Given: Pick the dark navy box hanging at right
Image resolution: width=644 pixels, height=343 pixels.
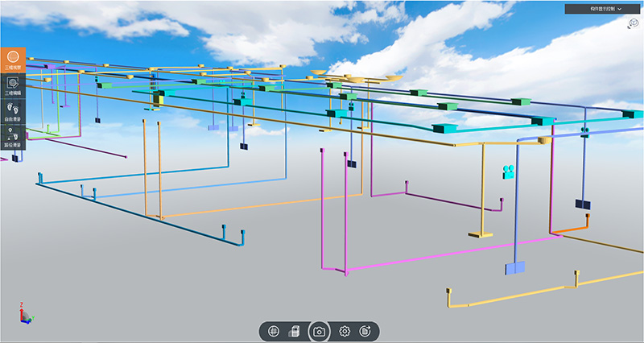Looking at the screenshot, I should click(583, 205).
